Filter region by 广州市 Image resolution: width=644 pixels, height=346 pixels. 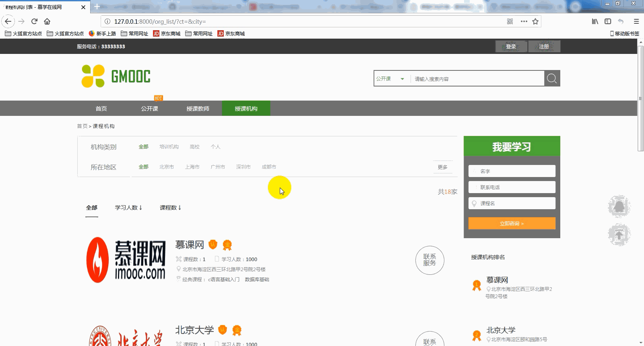(x=218, y=167)
